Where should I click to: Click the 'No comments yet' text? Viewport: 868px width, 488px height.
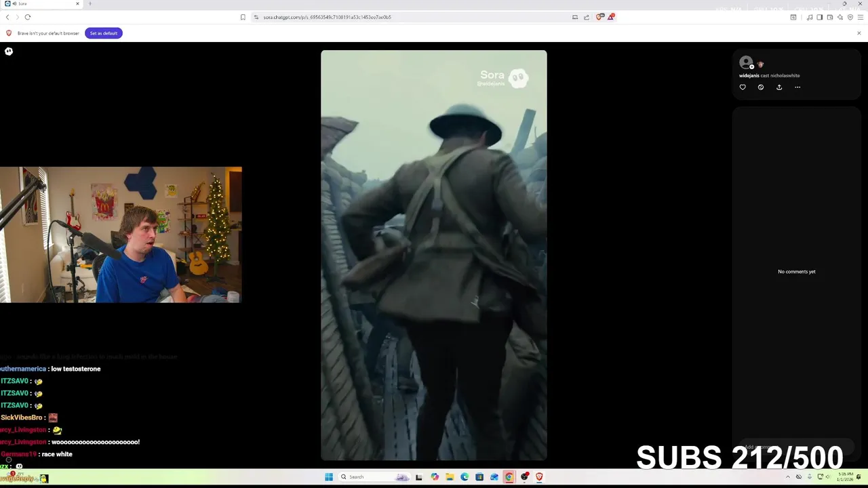click(797, 272)
